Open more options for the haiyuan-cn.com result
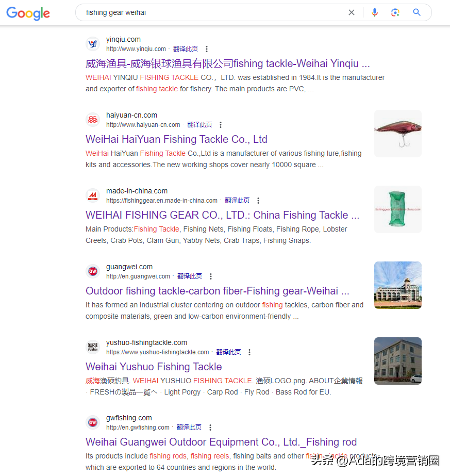The image size is (450, 476). tap(221, 125)
